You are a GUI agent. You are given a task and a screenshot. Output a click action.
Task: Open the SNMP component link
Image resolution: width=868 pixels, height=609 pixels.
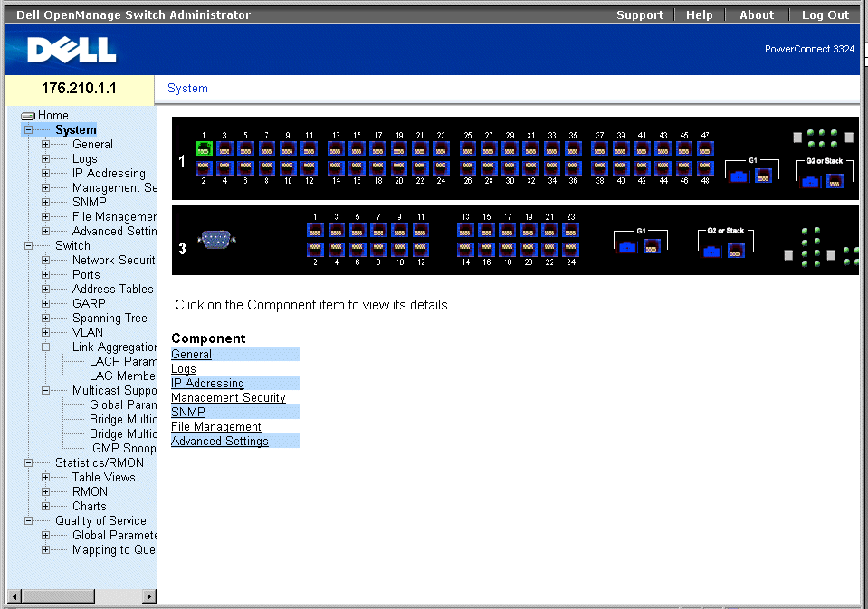click(x=188, y=412)
